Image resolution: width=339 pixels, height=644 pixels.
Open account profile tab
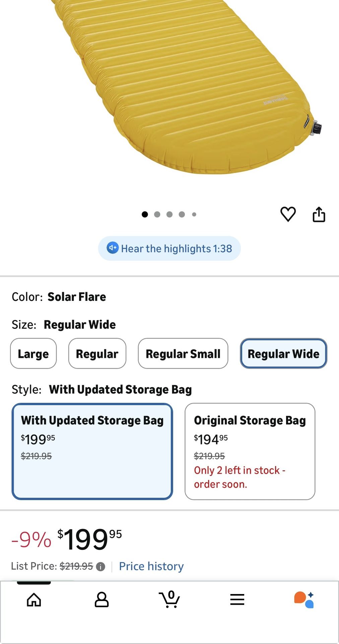101,600
